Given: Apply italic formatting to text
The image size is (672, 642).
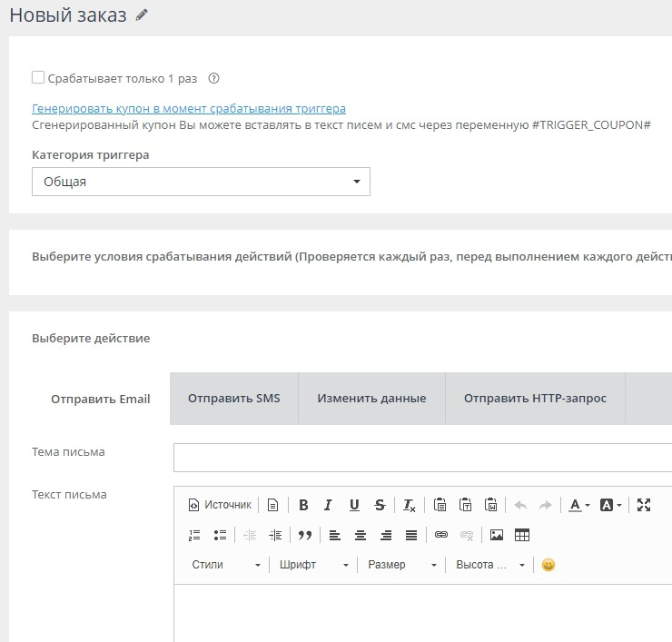Looking at the screenshot, I should pos(328,506).
